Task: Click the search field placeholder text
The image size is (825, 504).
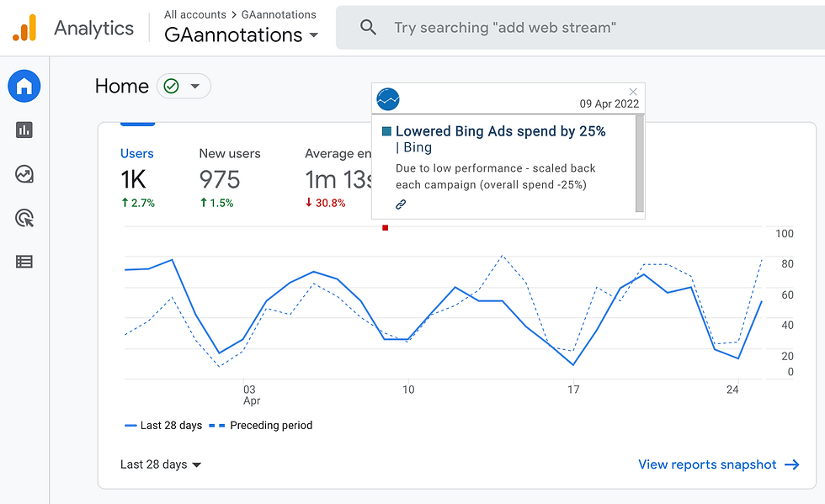Action: click(x=505, y=28)
